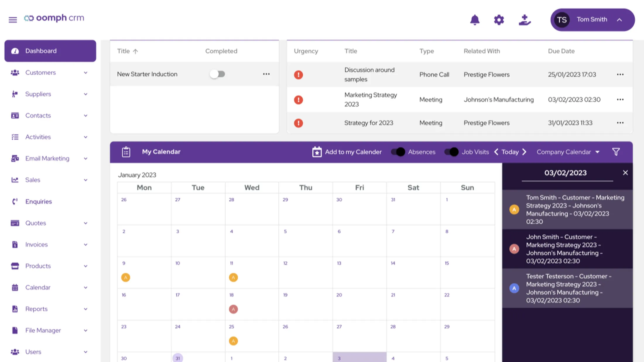Sort the list by Title column arrow
The height and width of the screenshot is (362, 644).
click(135, 52)
